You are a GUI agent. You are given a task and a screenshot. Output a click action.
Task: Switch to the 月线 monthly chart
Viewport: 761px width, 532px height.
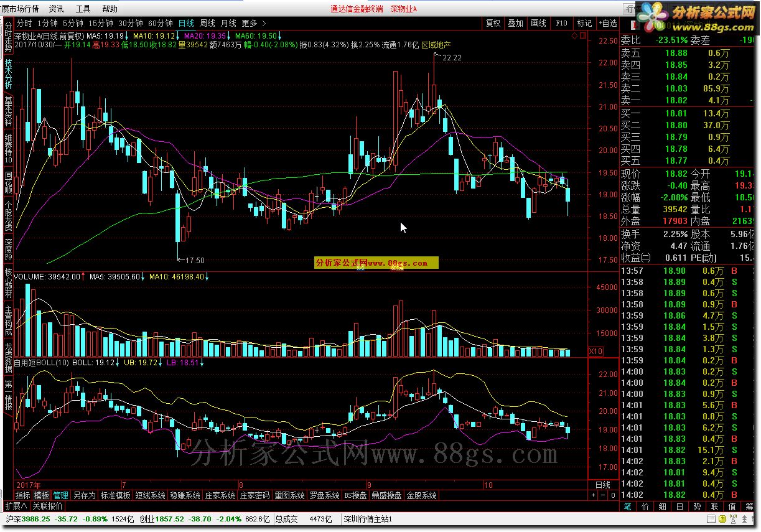coord(228,23)
